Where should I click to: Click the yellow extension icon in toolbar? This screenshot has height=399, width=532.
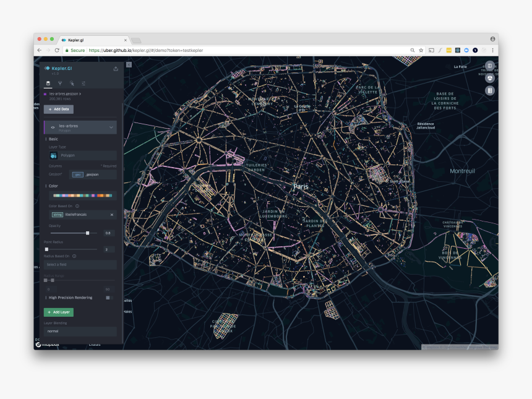pos(449,50)
